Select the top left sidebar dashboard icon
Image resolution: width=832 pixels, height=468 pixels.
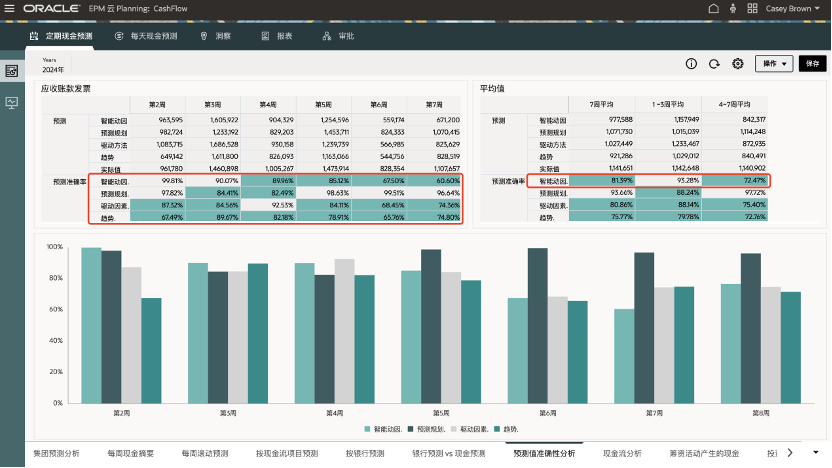point(12,71)
